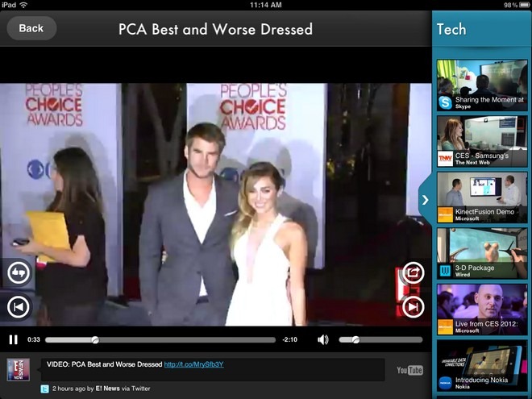Skip to previous video icon
532x399 pixels.
[19, 307]
